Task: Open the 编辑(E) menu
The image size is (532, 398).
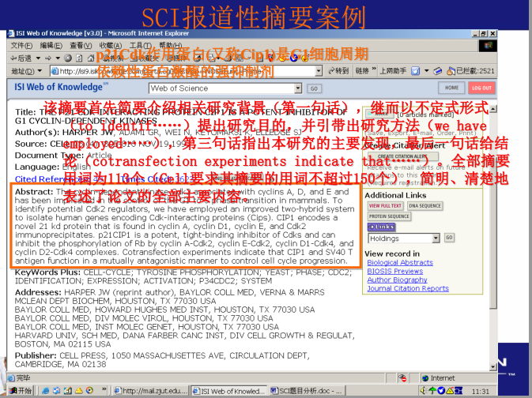Action: 51,46
